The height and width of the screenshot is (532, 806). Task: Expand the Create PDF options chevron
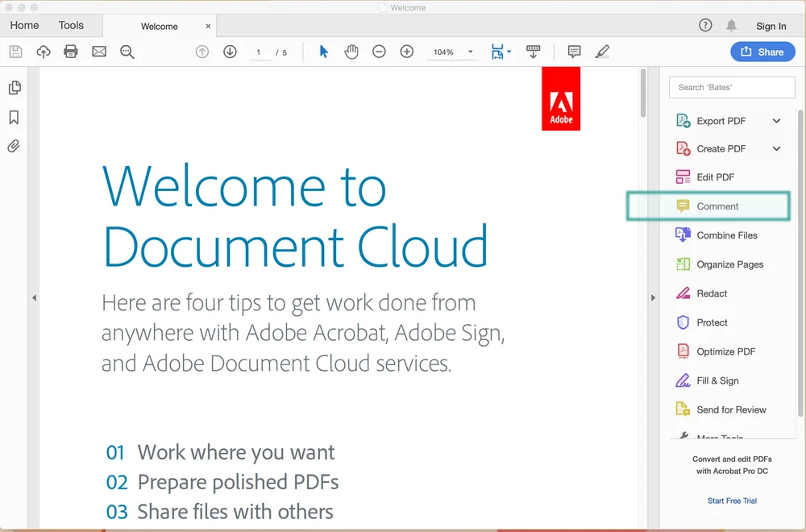[776, 148]
